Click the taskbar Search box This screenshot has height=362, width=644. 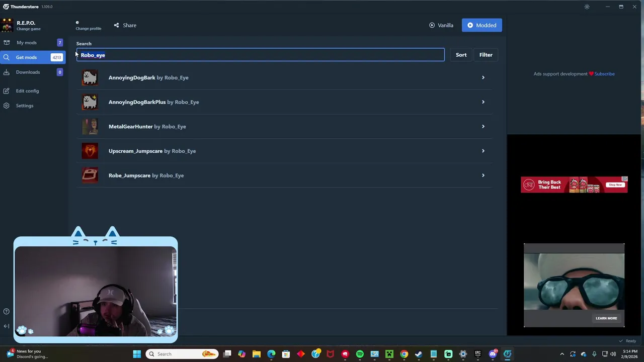tap(183, 354)
